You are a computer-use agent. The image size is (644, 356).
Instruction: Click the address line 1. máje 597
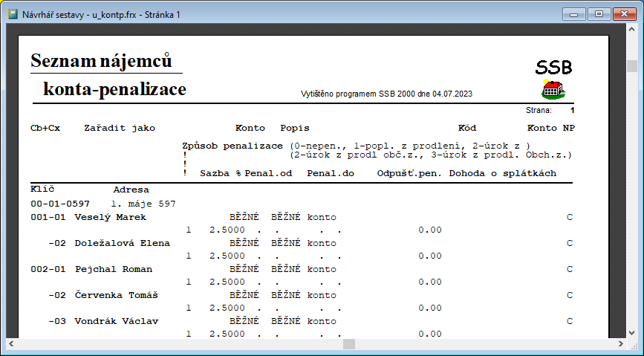(143, 203)
